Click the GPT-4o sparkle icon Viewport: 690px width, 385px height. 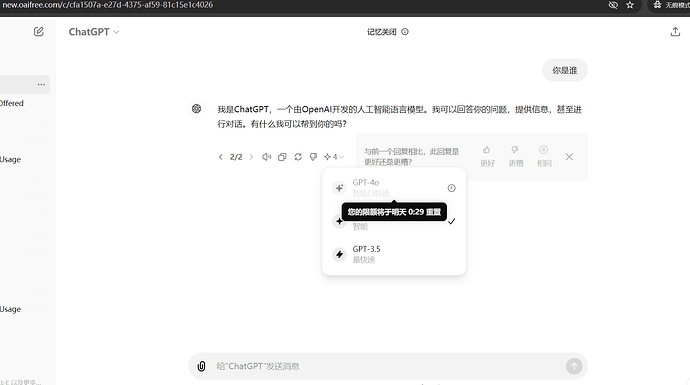(x=339, y=188)
